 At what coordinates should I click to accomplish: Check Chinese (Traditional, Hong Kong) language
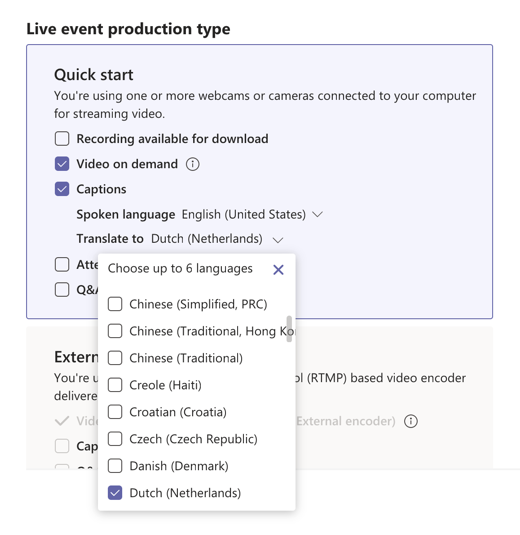tap(115, 331)
